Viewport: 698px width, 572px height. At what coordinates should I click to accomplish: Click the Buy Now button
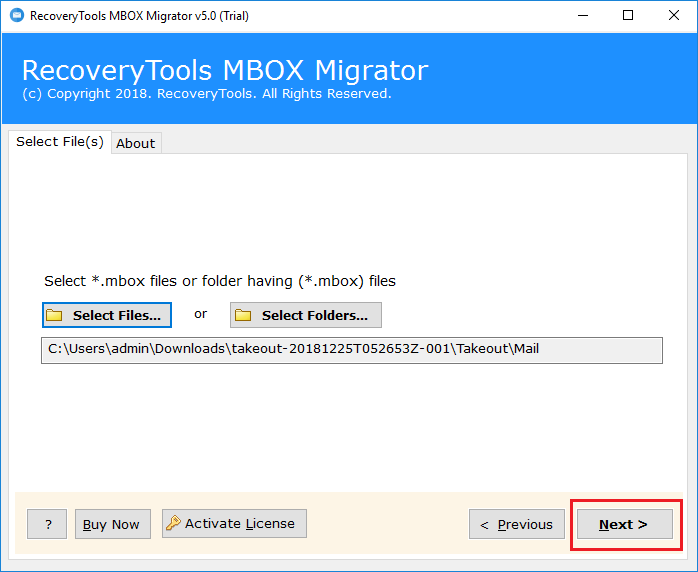pyautogui.click(x=113, y=524)
